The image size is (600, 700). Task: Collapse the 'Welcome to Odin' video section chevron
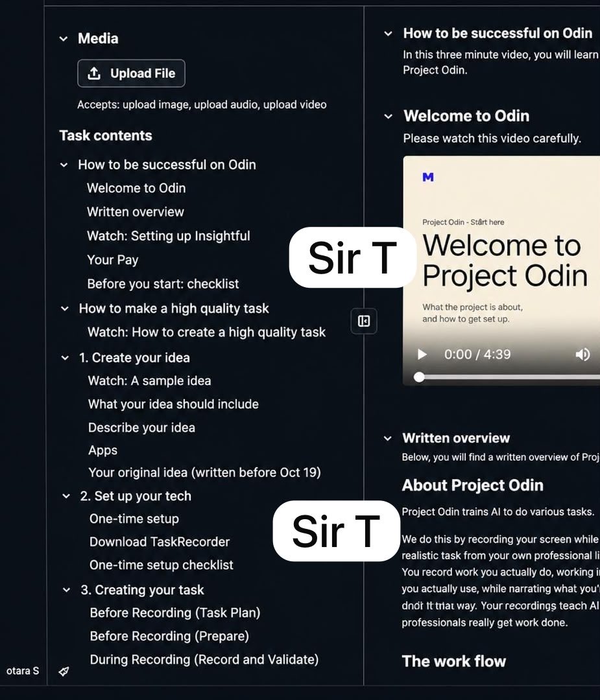[x=389, y=117]
